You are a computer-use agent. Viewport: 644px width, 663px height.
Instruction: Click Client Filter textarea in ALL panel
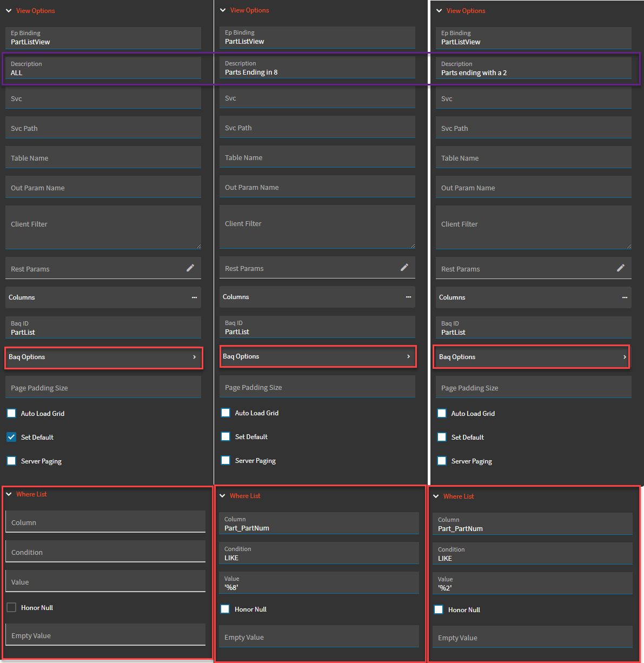[103, 227]
